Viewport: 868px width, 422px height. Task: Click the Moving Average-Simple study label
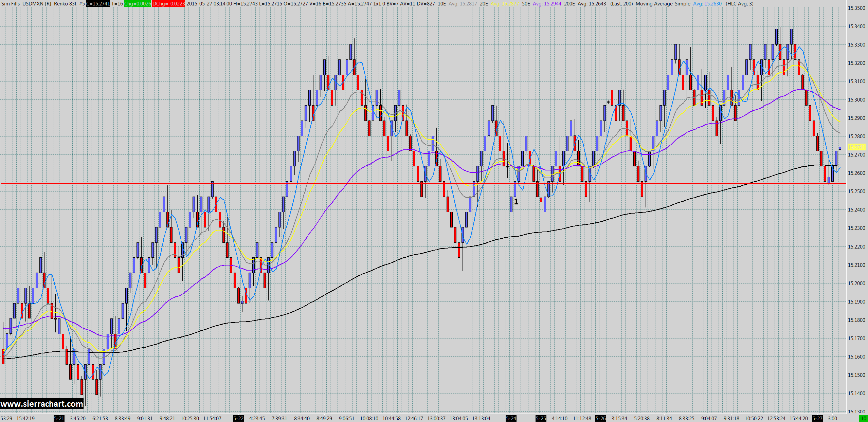[x=663, y=4]
